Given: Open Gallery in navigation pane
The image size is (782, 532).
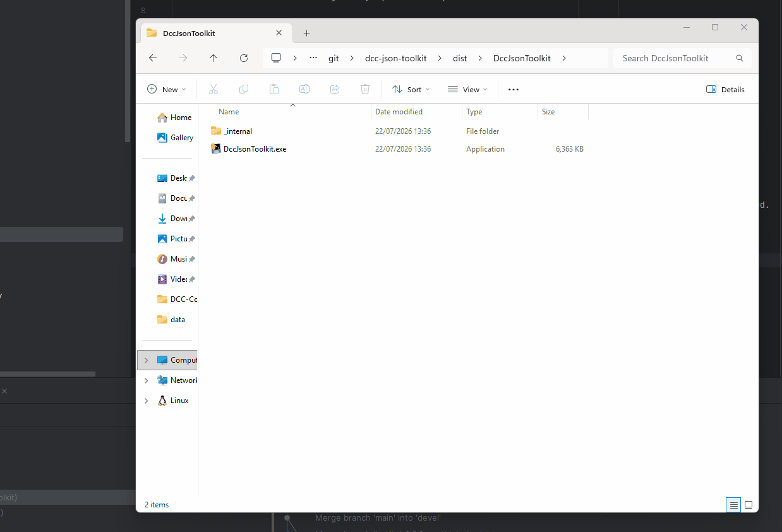Looking at the screenshot, I should [x=176, y=138].
